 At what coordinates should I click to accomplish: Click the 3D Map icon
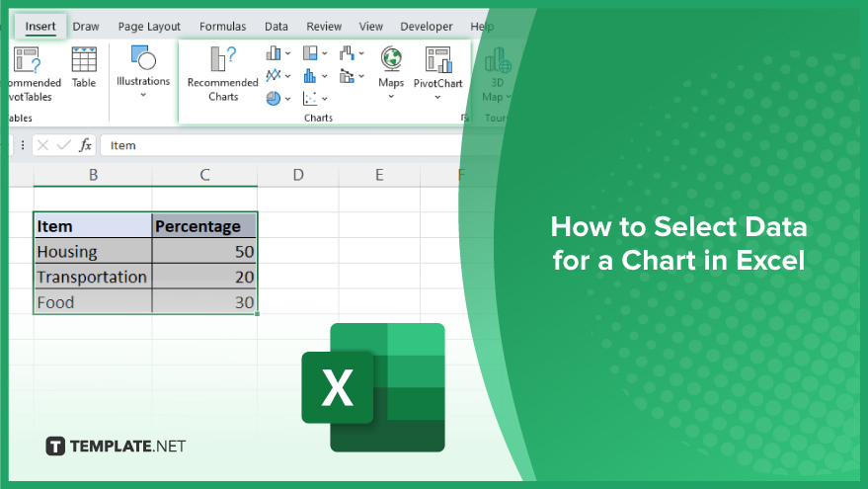click(498, 60)
